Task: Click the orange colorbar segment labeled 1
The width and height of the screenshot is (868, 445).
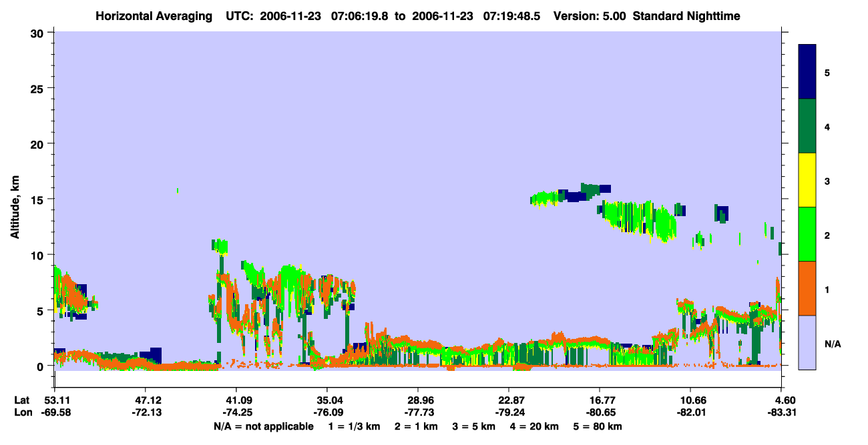Action: point(807,288)
